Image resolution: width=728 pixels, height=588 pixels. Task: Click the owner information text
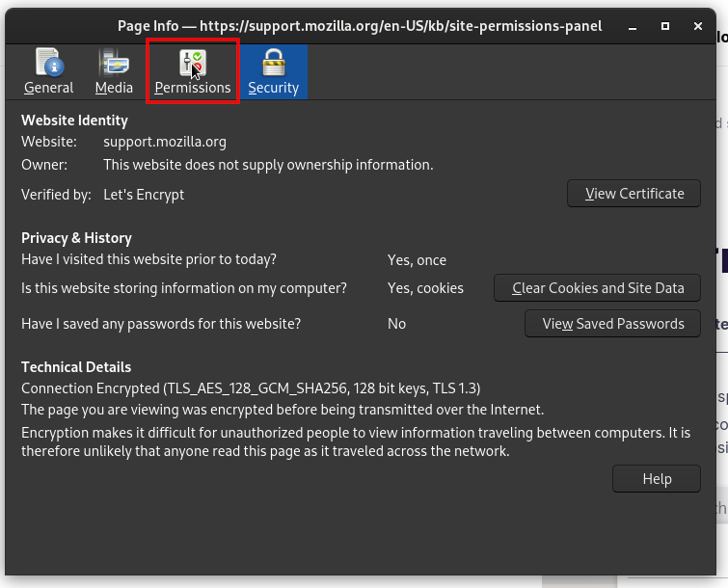coord(268,165)
